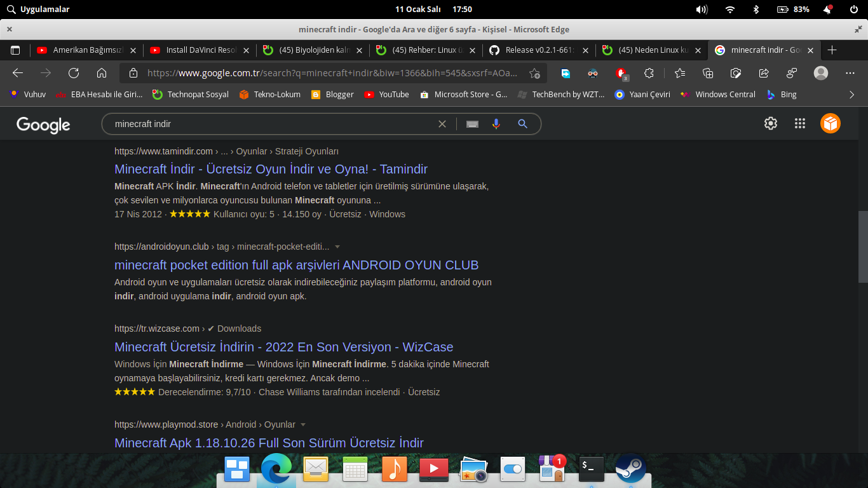Open the session power menu
The image size is (868, 488).
pyautogui.click(x=854, y=10)
